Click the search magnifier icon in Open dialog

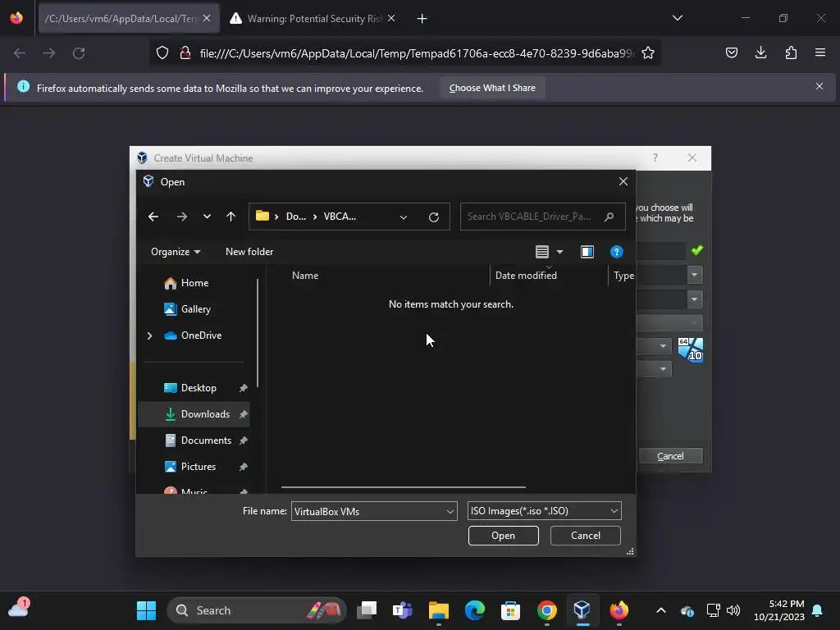(609, 217)
